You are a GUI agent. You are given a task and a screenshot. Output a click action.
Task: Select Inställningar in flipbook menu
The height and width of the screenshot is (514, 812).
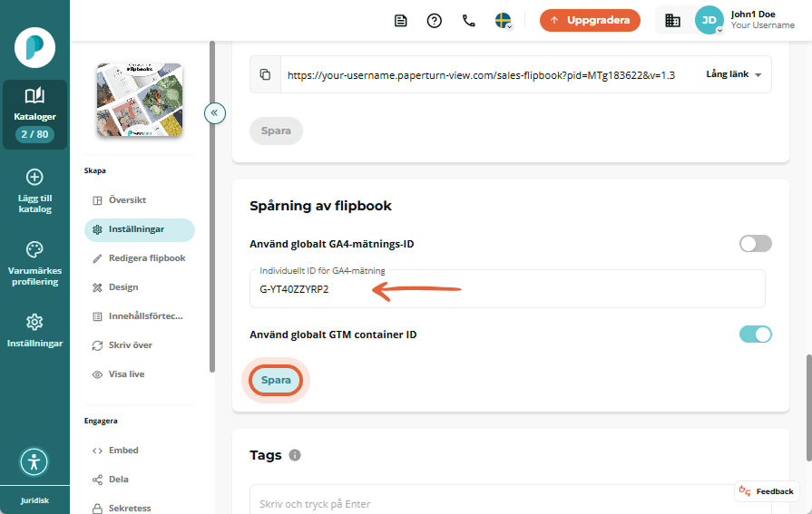pyautogui.click(x=140, y=229)
